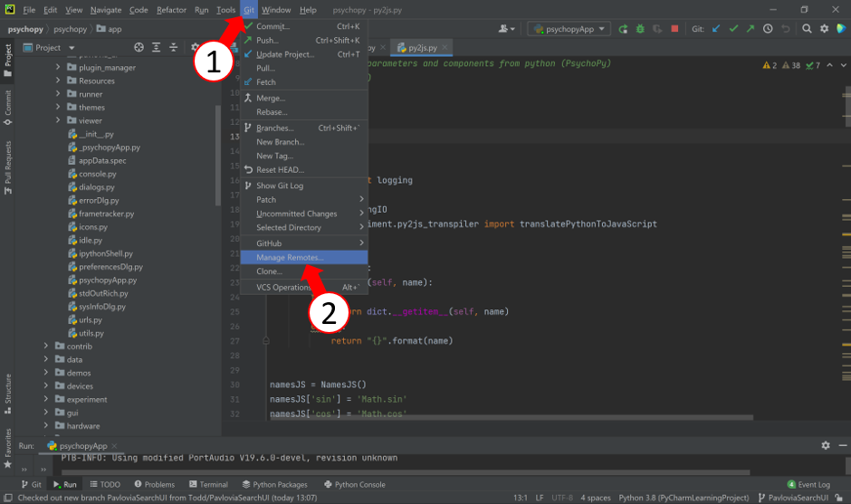Click the 4 spaces indent setting
Screen dimensions: 851x504
(x=596, y=498)
